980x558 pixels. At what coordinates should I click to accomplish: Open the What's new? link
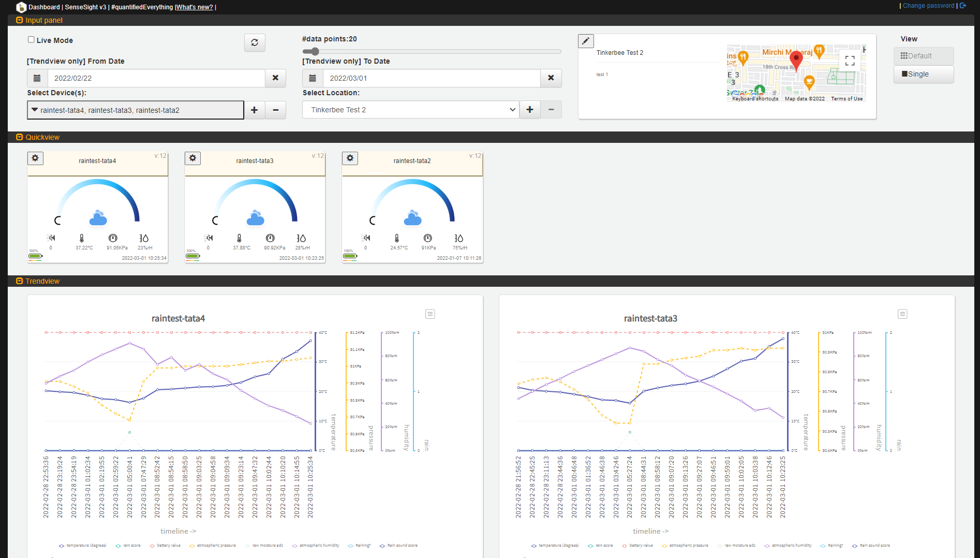[x=194, y=7]
